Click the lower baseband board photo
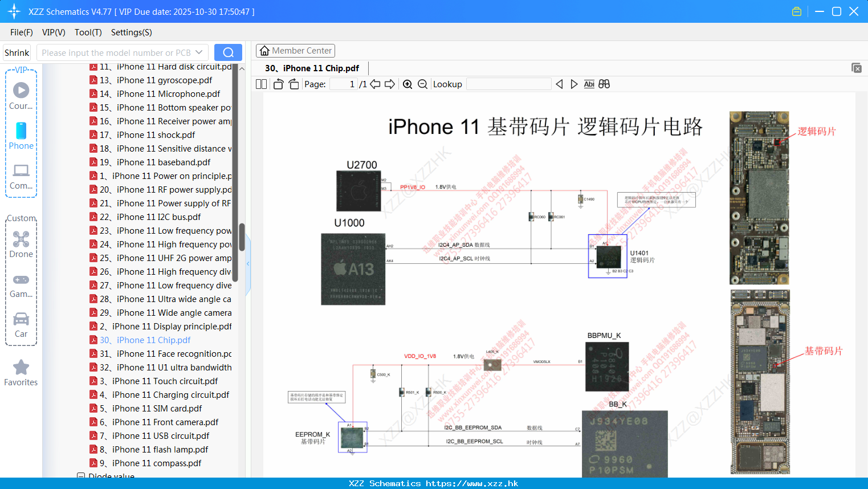Screen dimensions: 868x489 tap(760, 382)
